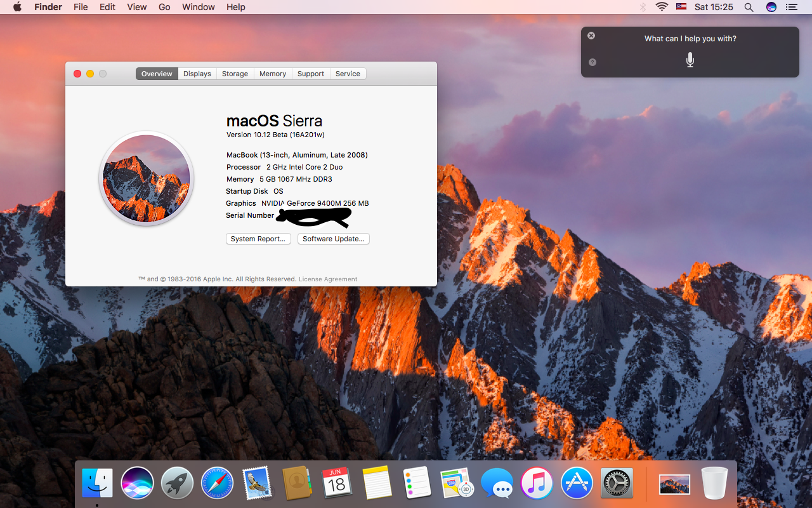
Task: Open Calendar showing June 18
Action: [337, 483]
